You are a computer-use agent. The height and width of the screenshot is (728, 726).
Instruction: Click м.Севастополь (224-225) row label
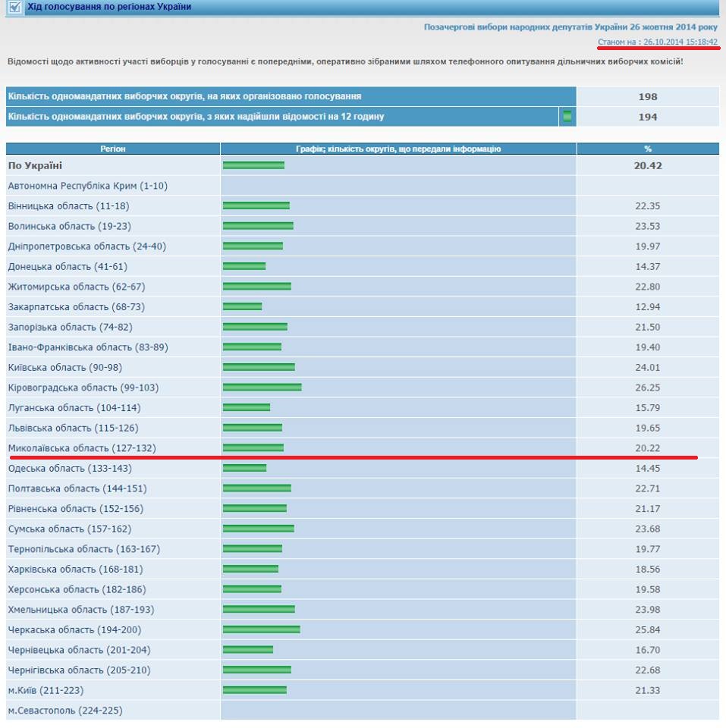point(64,711)
